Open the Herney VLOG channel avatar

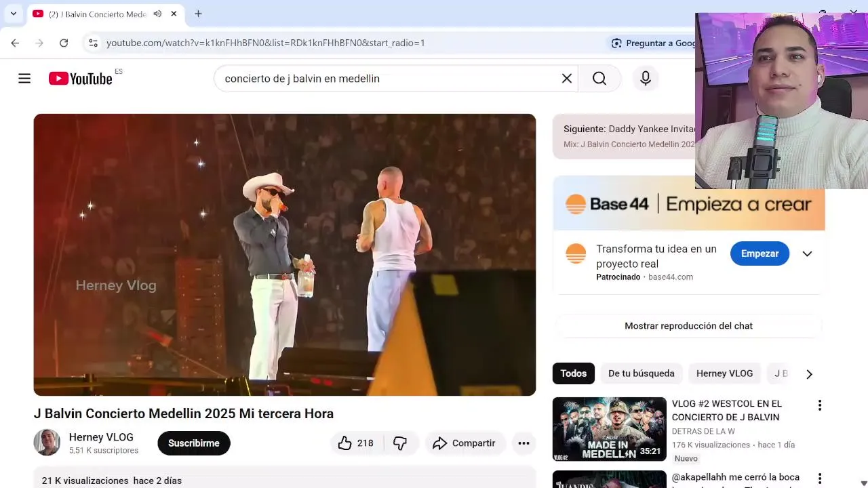click(x=47, y=443)
